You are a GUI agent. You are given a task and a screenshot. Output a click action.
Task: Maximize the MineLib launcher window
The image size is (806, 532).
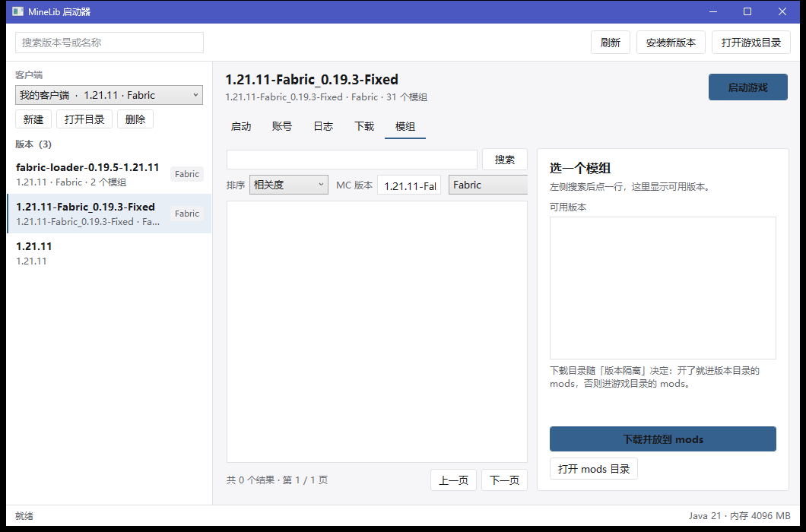747,11
